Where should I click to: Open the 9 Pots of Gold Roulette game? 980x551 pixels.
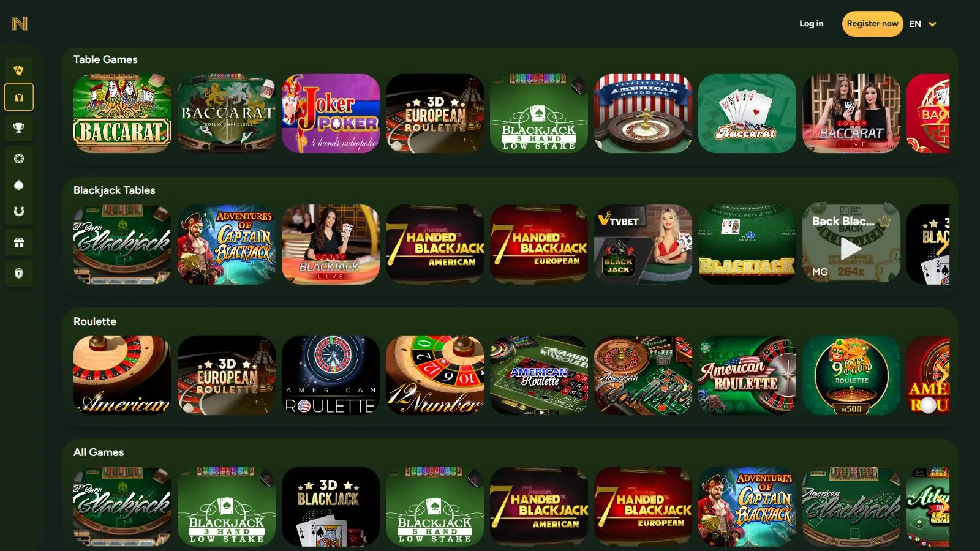[x=851, y=375]
